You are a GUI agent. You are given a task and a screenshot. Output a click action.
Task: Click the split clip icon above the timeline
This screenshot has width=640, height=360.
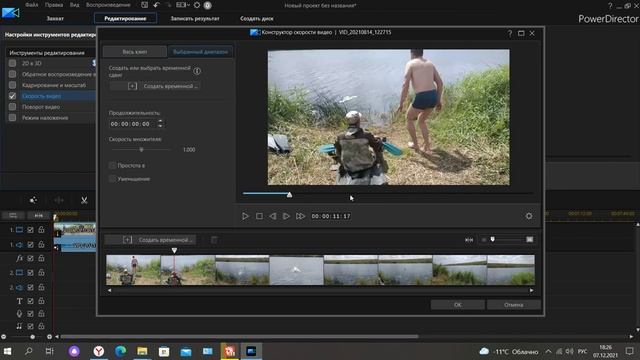coord(59,200)
